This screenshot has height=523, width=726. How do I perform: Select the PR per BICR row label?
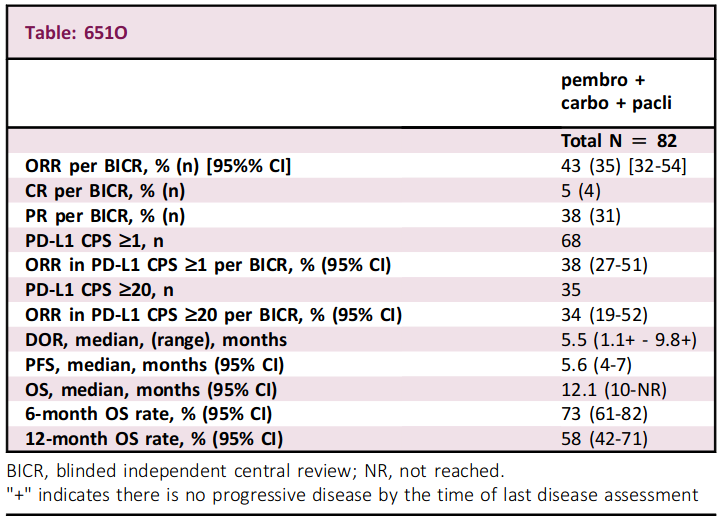[x=105, y=216]
